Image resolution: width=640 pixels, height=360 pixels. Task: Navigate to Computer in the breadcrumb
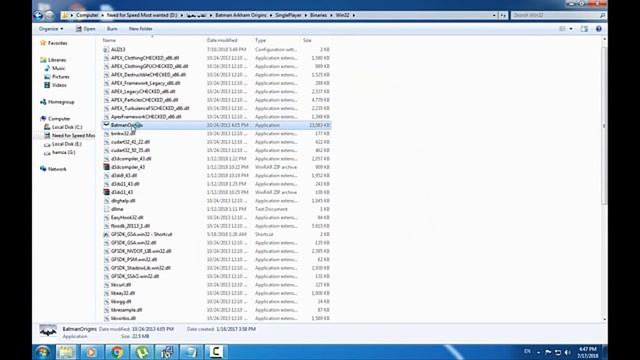click(87, 15)
